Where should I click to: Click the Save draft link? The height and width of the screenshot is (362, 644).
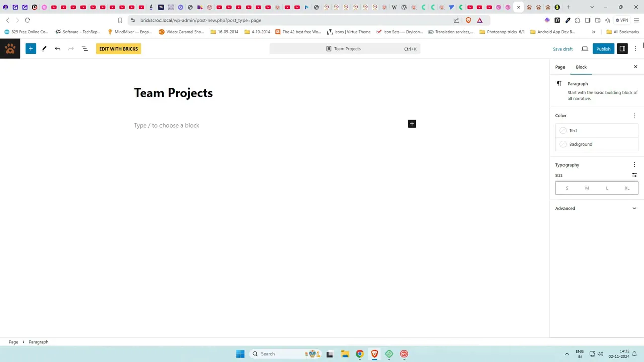tap(562, 49)
